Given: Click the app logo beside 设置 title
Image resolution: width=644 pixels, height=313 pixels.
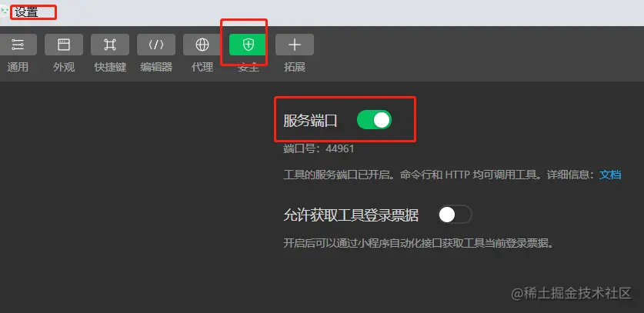Looking at the screenshot, I should click(x=4, y=11).
